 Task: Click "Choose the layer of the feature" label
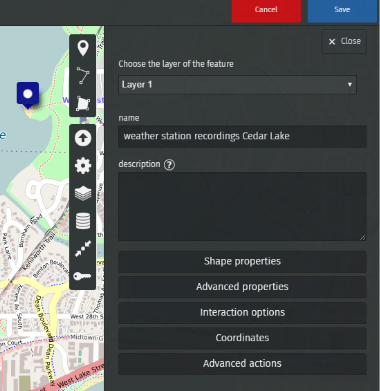tap(176, 64)
